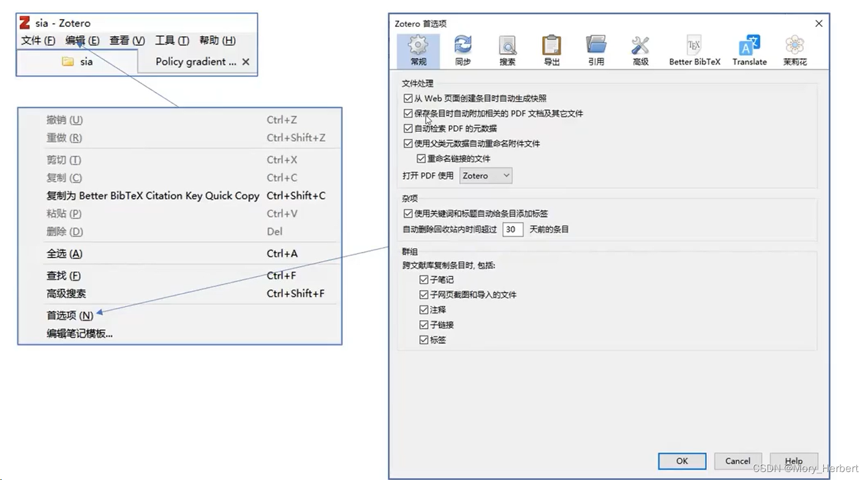Image resolution: width=868 pixels, height=480 pixels.
Task: Click the Cancel button in preferences
Action: point(738,461)
